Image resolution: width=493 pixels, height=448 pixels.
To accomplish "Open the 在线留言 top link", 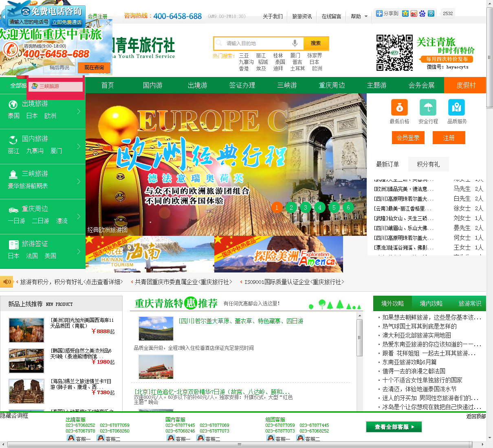I will 331,16.
